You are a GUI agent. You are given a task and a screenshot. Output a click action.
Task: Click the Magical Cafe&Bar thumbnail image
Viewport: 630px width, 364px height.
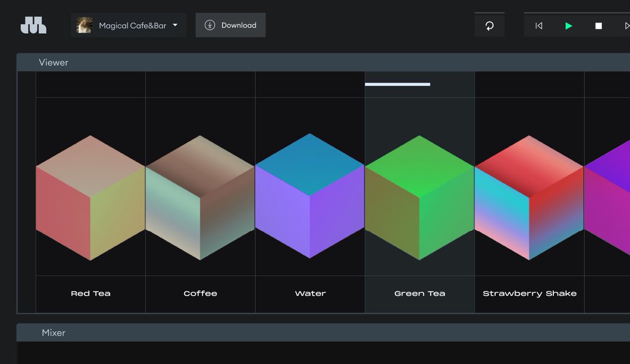[85, 25]
